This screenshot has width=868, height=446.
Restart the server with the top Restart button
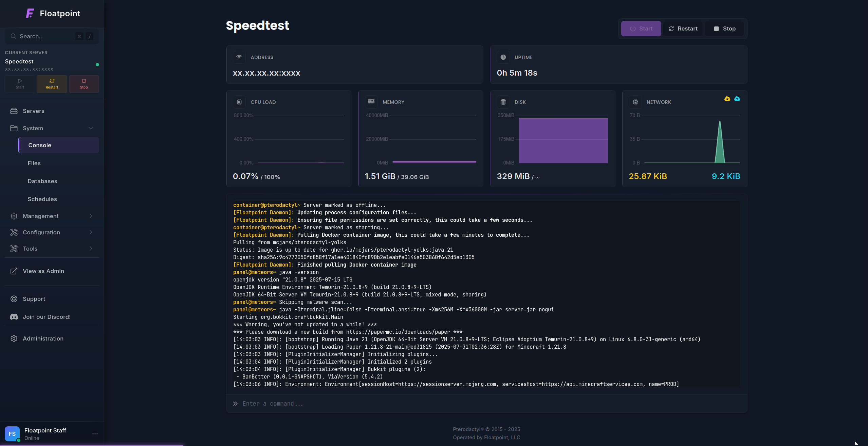[683, 28]
